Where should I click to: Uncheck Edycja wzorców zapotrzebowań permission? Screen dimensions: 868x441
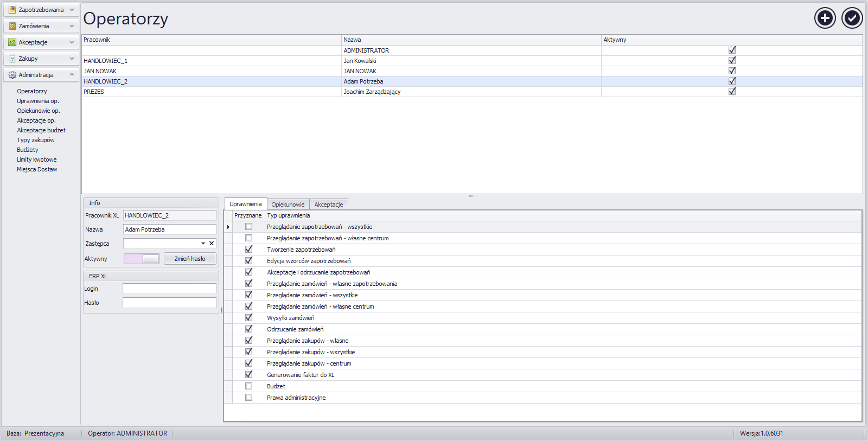coord(248,261)
